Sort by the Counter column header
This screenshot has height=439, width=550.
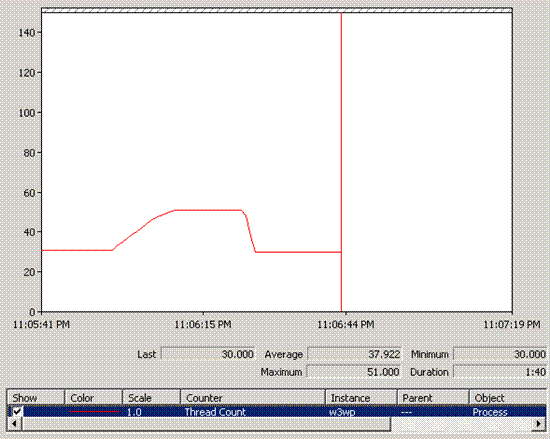click(x=253, y=398)
